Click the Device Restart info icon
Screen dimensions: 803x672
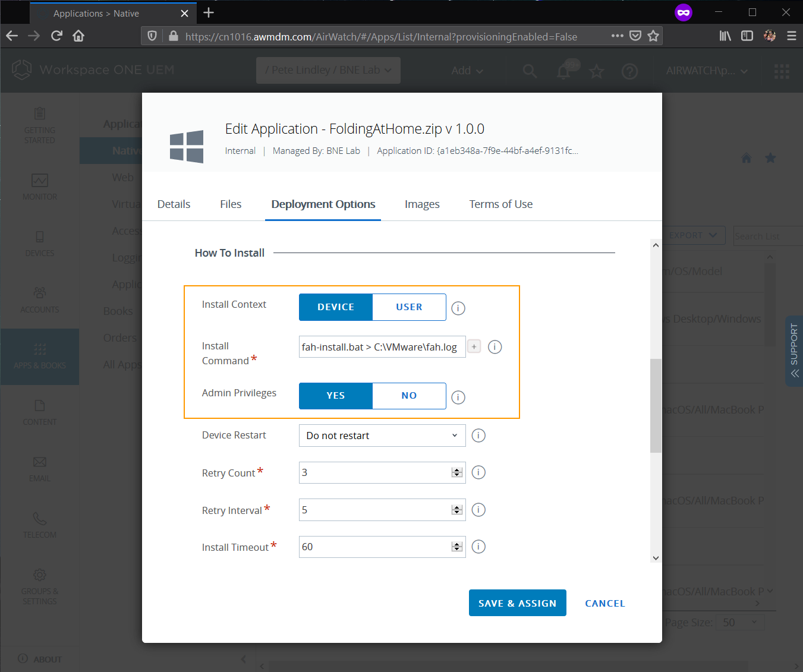click(478, 436)
